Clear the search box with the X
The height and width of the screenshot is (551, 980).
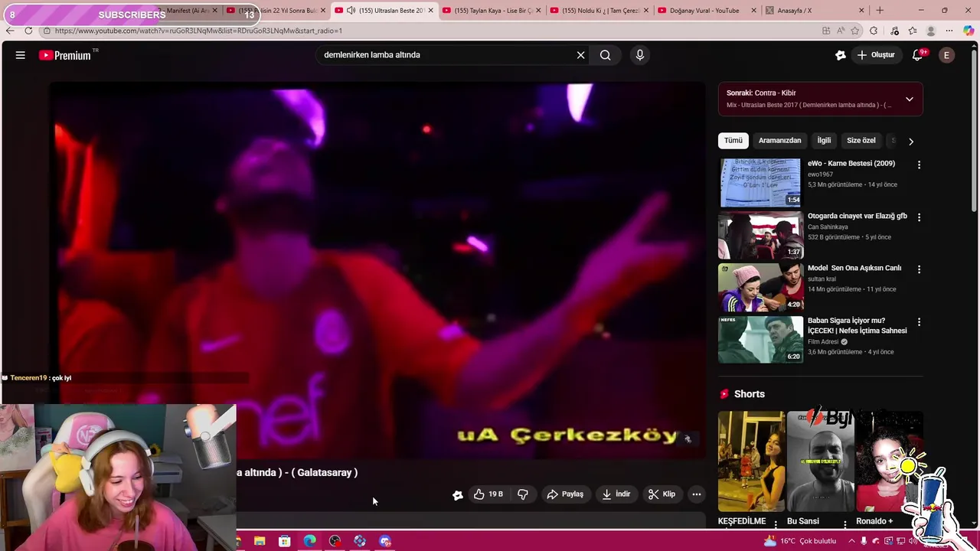coord(580,55)
